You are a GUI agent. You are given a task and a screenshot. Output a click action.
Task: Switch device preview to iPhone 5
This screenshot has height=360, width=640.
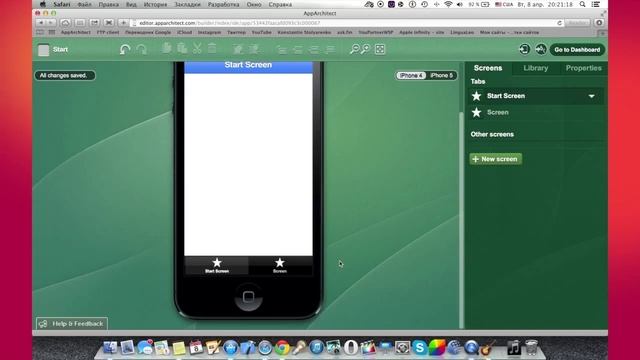[441, 76]
